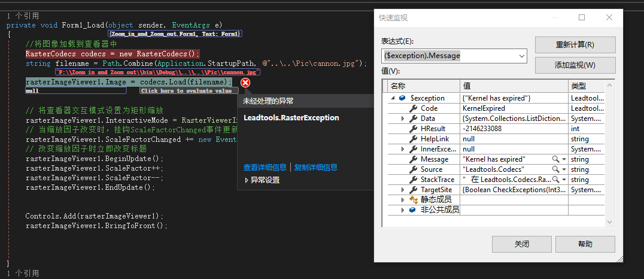Click the wrench icon beside TargetSite
The height and width of the screenshot is (279, 644).
(x=414, y=190)
